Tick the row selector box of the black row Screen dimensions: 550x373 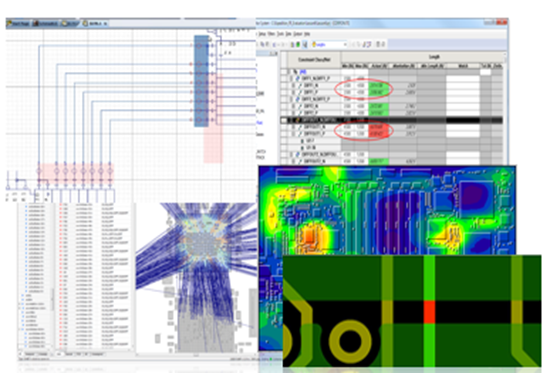(284, 120)
